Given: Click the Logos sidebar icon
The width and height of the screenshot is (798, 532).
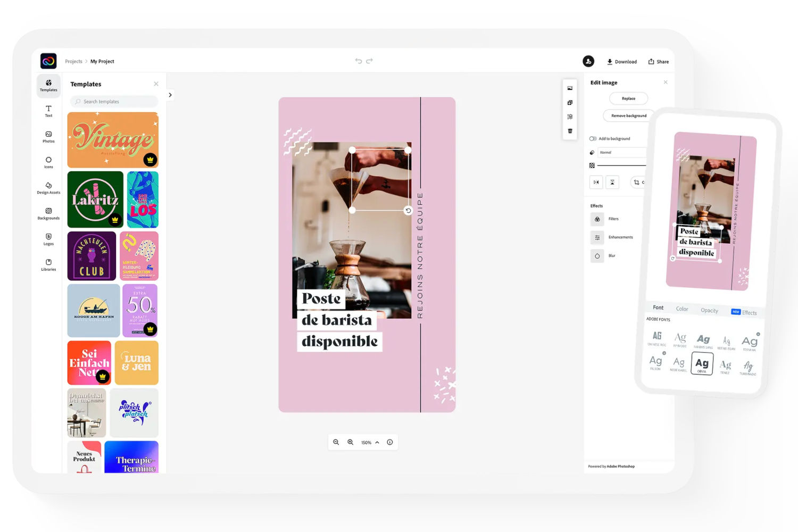Looking at the screenshot, I should pyautogui.click(x=48, y=239).
